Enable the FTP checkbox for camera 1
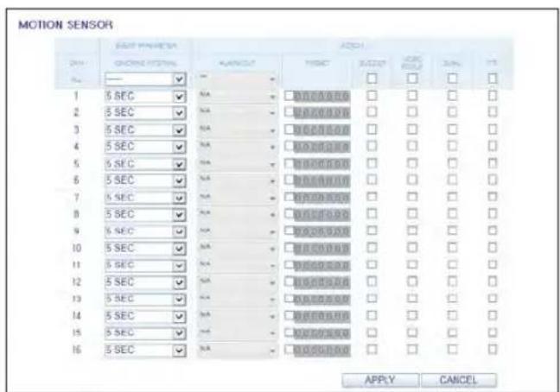 pyautogui.click(x=493, y=95)
